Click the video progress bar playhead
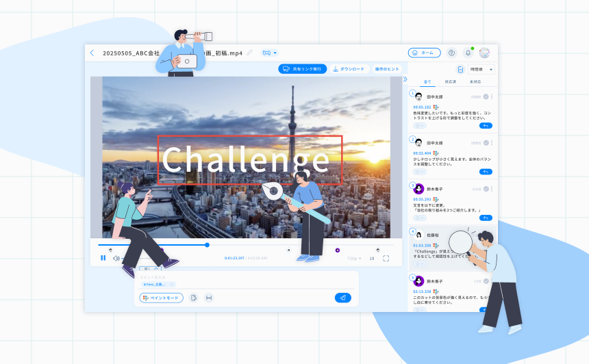 point(207,244)
